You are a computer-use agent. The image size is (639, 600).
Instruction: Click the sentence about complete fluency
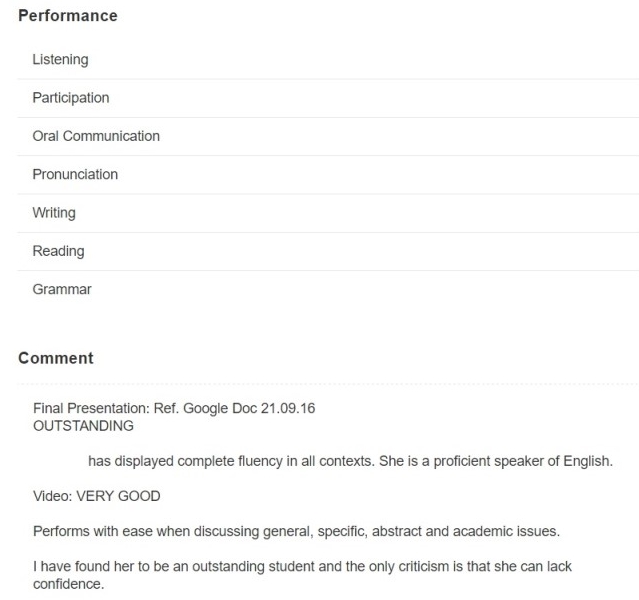pos(350,461)
